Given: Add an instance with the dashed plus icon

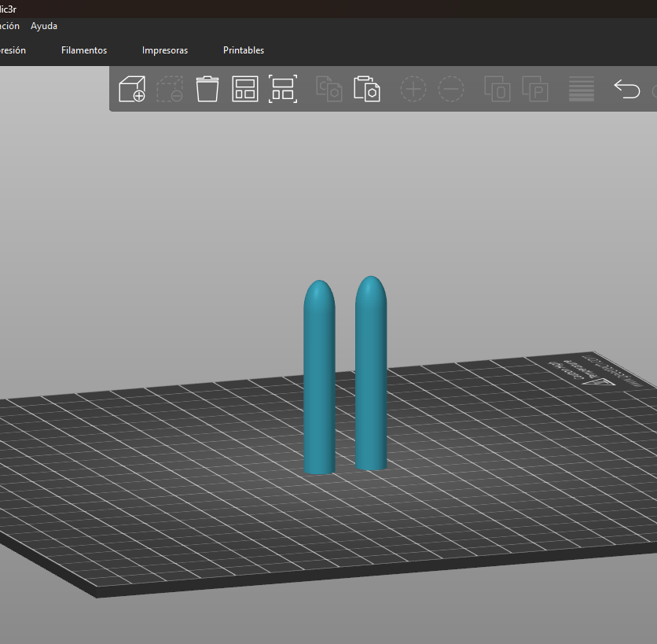Looking at the screenshot, I should tap(413, 89).
